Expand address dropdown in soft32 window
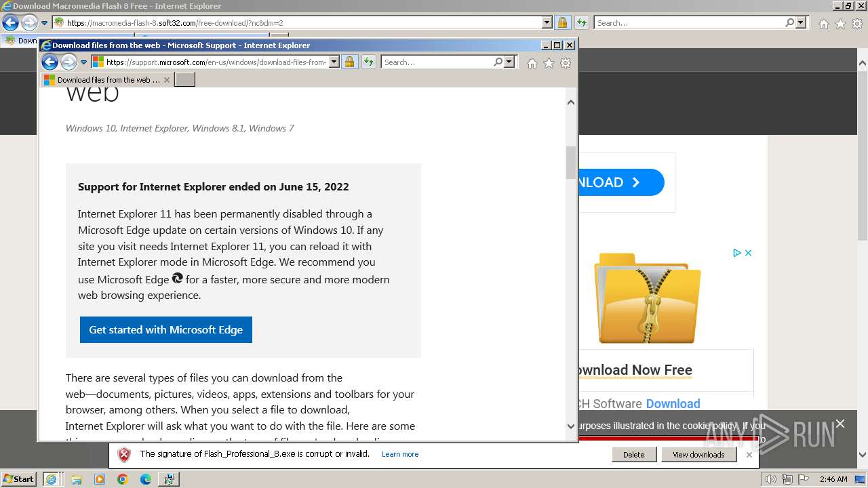The width and height of the screenshot is (868, 488). click(x=547, y=23)
